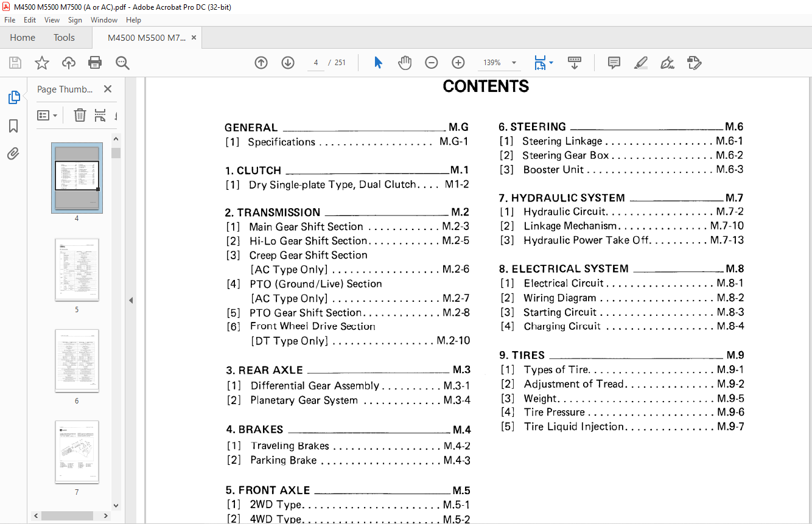Click 'Charging Circuit' entry
812x524 pixels.
(x=562, y=326)
